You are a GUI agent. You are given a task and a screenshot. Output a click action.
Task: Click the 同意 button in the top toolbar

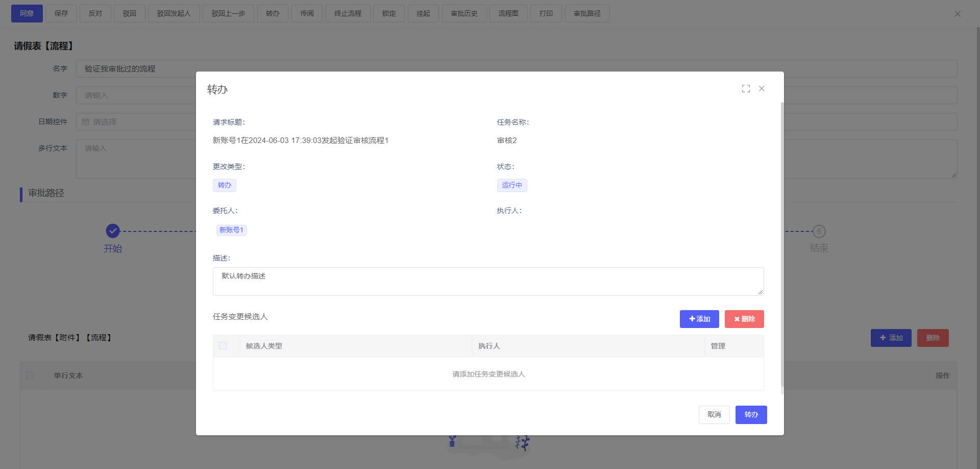27,13
